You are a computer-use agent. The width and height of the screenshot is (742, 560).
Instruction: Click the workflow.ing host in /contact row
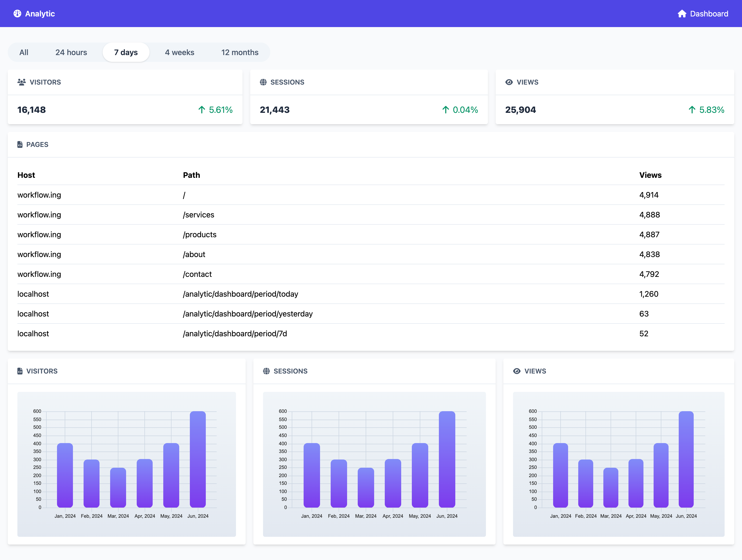39,274
